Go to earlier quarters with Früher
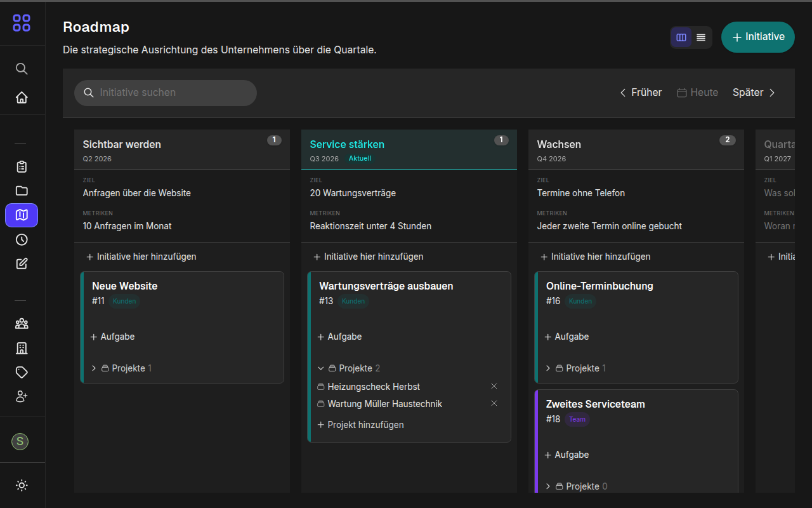The width and height of the screenshot is (812, 508). pyautogui.click(x=641, y=93)
